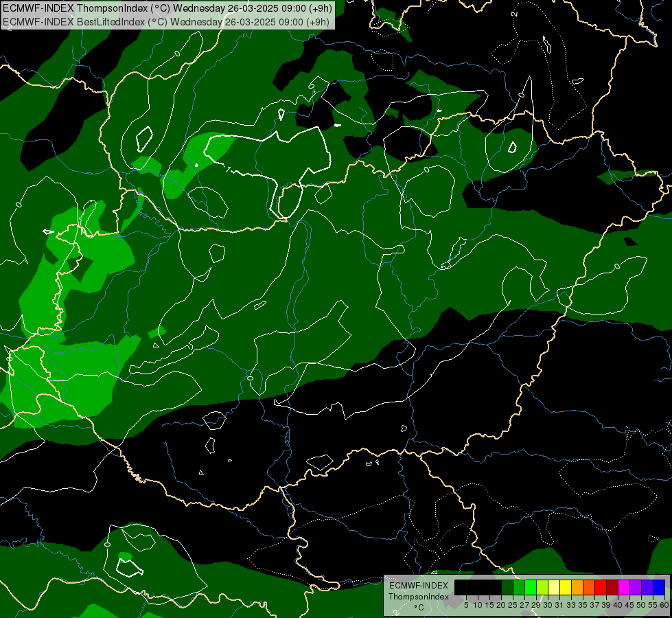The height and width of the screenshot is (618, 672).
Task: Click the medium green 25–27 legend swatch
Action: [519, 587]
